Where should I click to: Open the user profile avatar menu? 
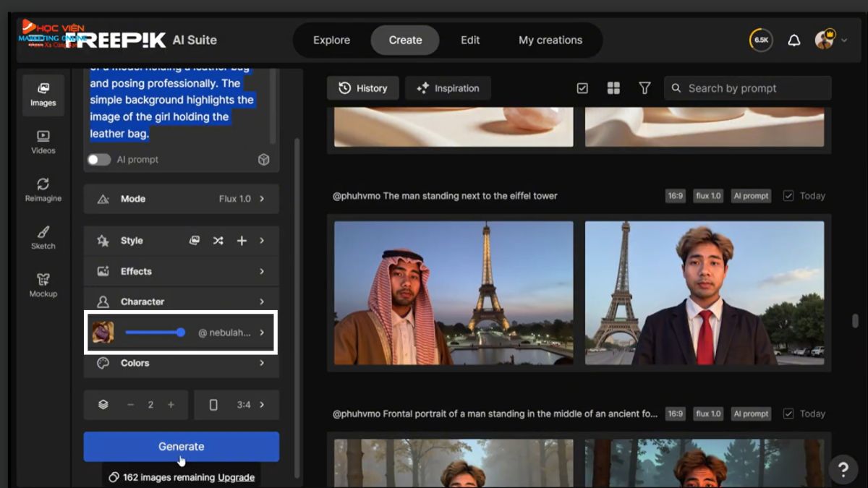825,40
